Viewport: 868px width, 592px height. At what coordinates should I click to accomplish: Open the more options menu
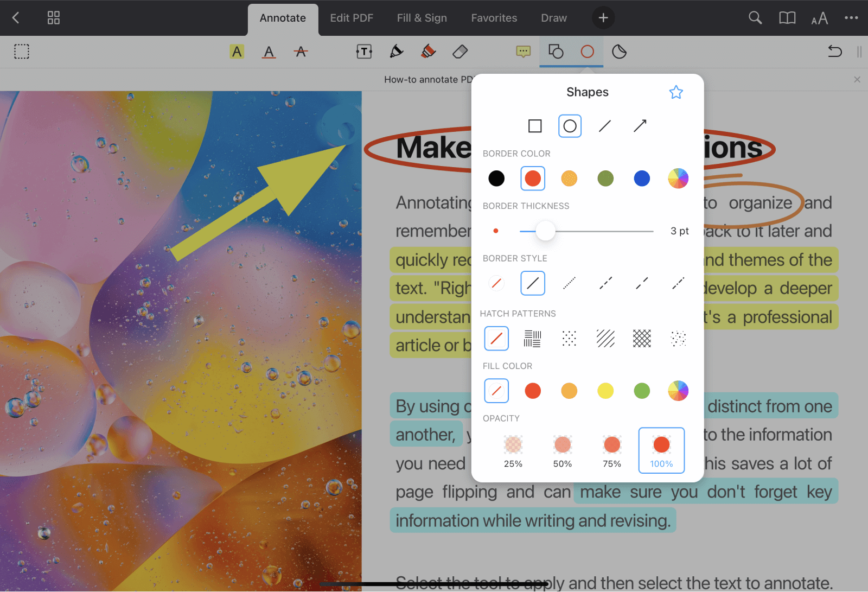pyautogui.click(x=851, y=18)
